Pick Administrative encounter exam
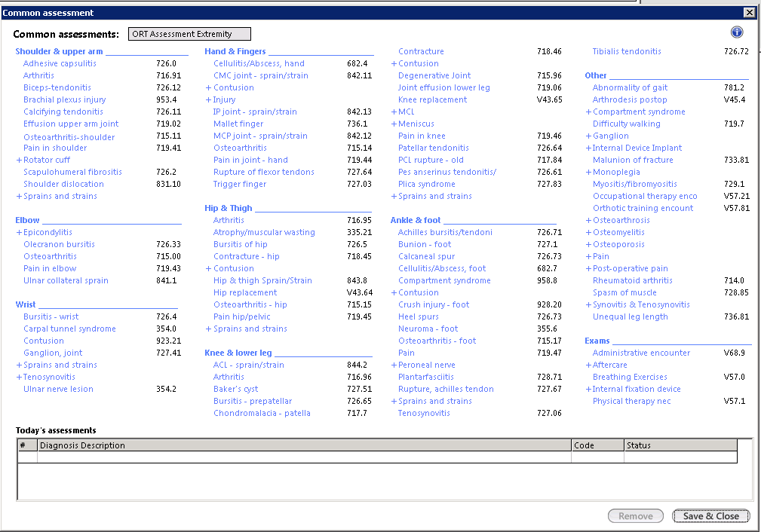 (641, 353)
